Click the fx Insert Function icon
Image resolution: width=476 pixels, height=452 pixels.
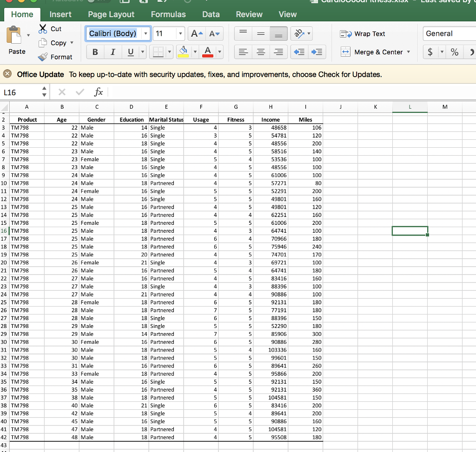[98, 91]
